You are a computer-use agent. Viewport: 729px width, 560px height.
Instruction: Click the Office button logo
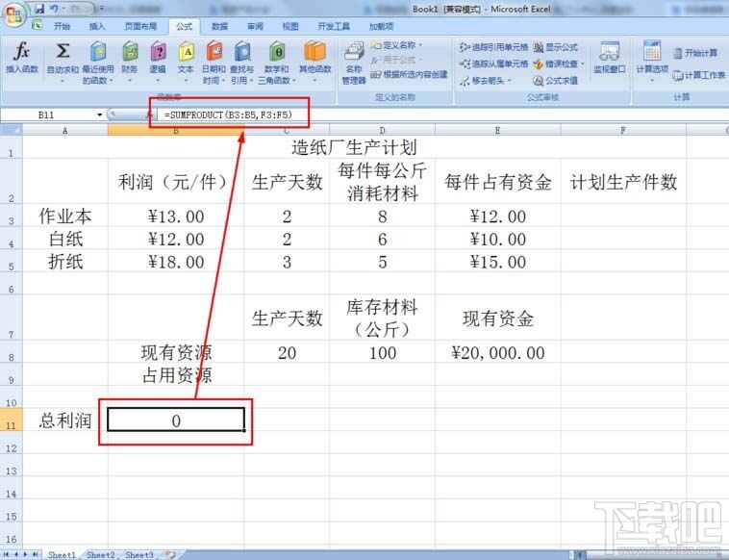point(13,14)
